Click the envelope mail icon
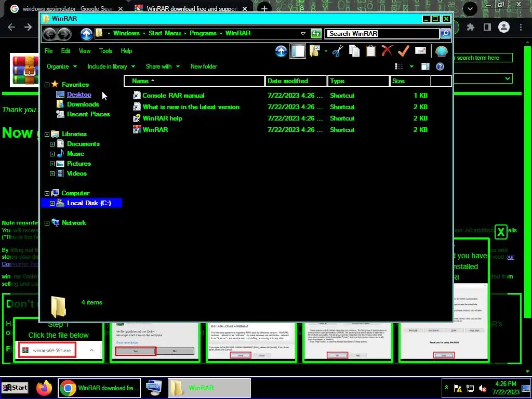 420,51
